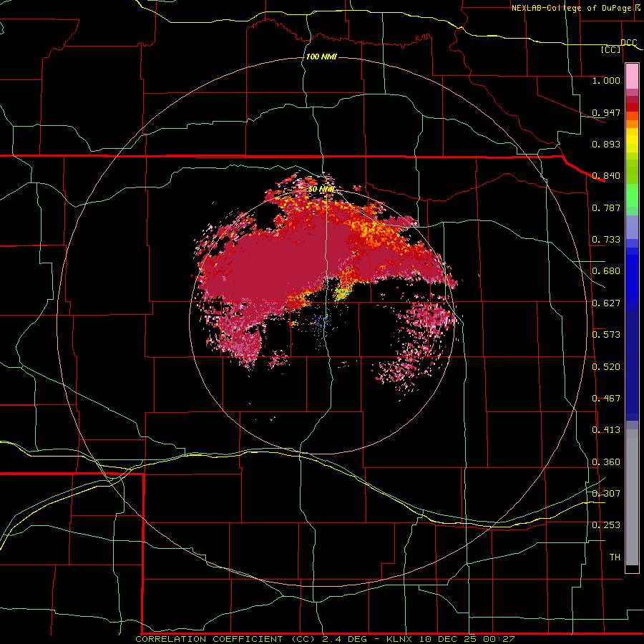Image resolution: width=644 pixels, height=644 pixels.
Task: Click the CORRELATION COEFFICIENT (CC) caption text
Action: 224,639
